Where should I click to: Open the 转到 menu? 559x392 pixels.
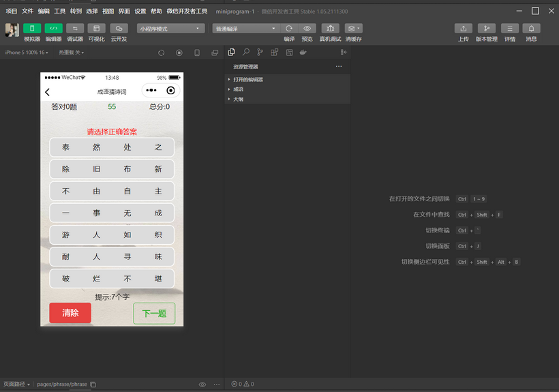76,11
